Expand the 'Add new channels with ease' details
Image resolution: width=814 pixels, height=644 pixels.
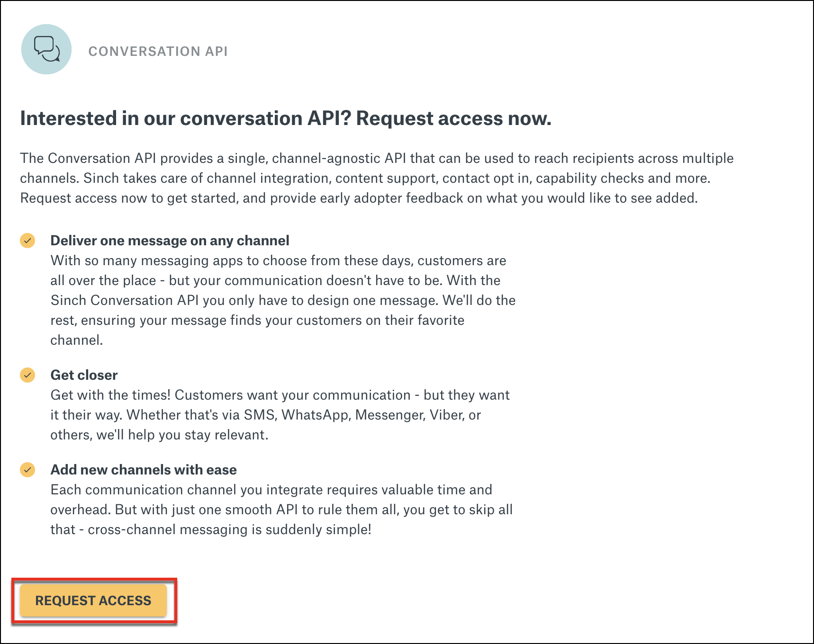click(x=143, y=470)
